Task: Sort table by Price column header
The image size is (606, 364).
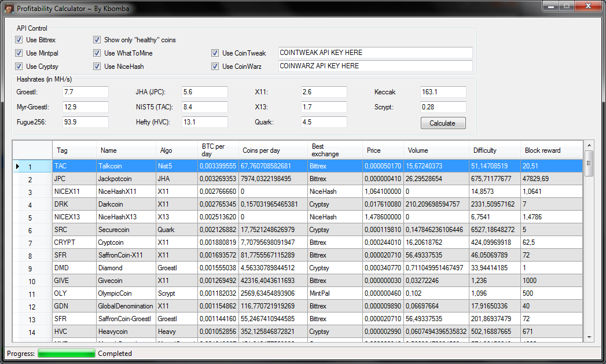Action: [x=383, y=150]
